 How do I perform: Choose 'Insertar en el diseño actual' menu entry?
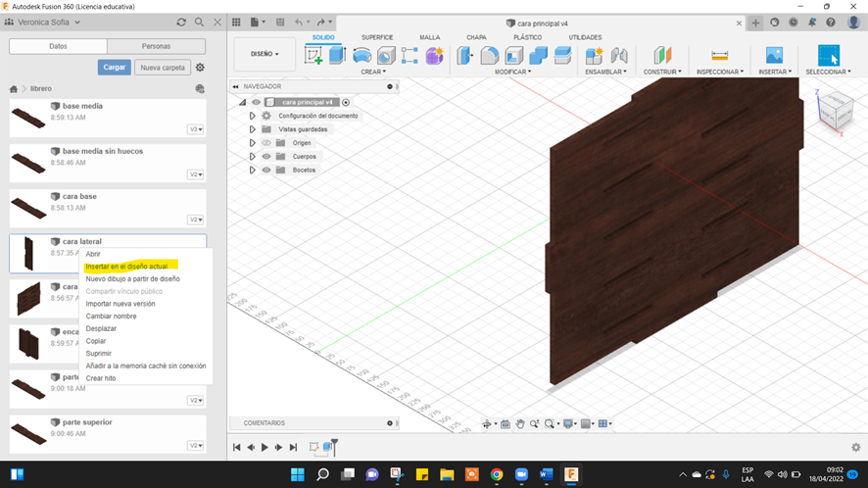click(126, 267)
